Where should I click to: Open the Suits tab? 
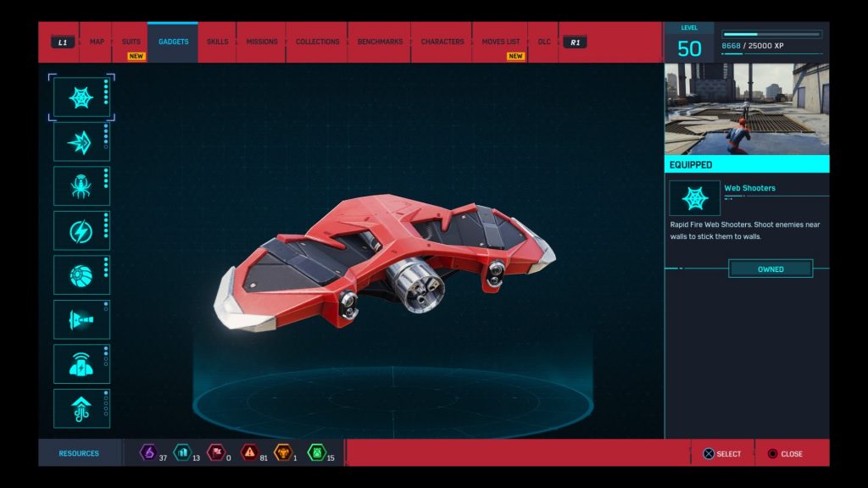point(131,42)
